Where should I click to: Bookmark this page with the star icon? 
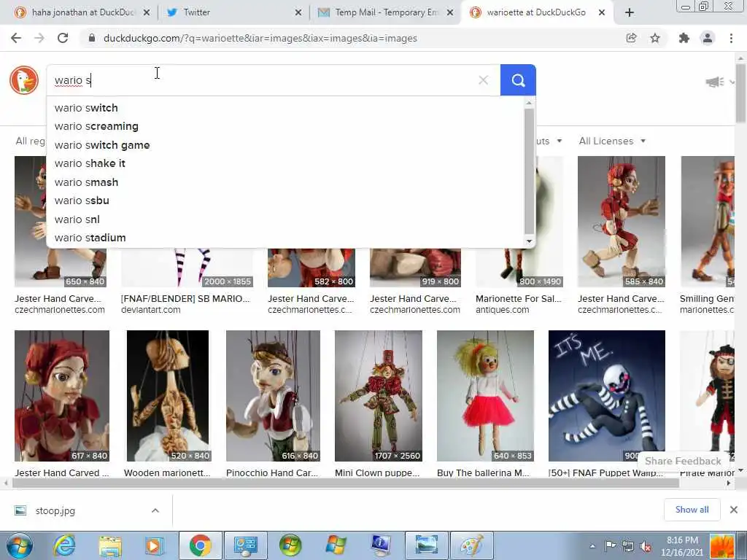click(655, 38)
